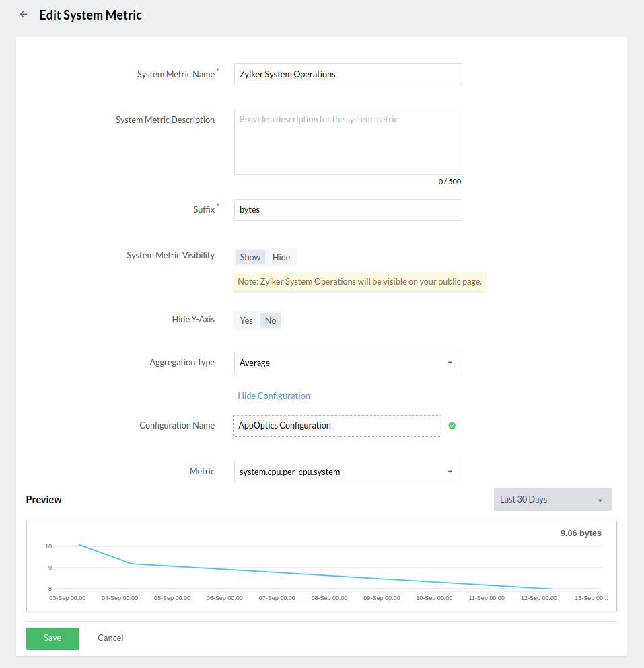Click the Hide Configuration link
Viewport: 644px width, 668px height.
point(274,396)
